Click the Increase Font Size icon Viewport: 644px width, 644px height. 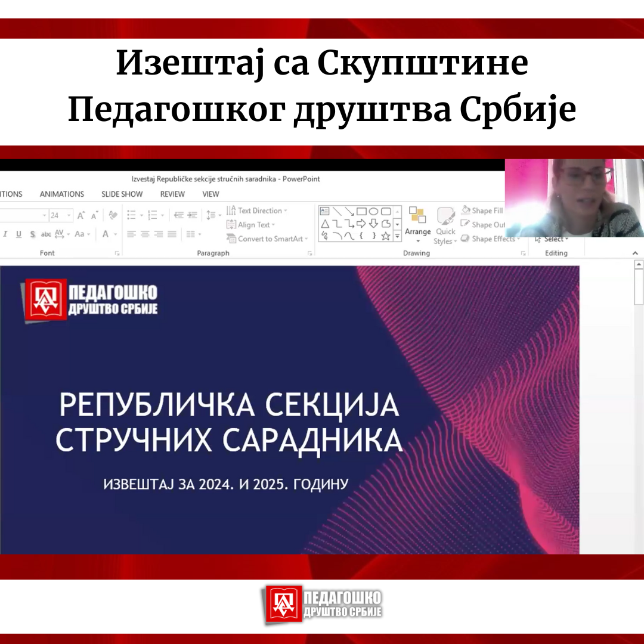click(81, 215)
